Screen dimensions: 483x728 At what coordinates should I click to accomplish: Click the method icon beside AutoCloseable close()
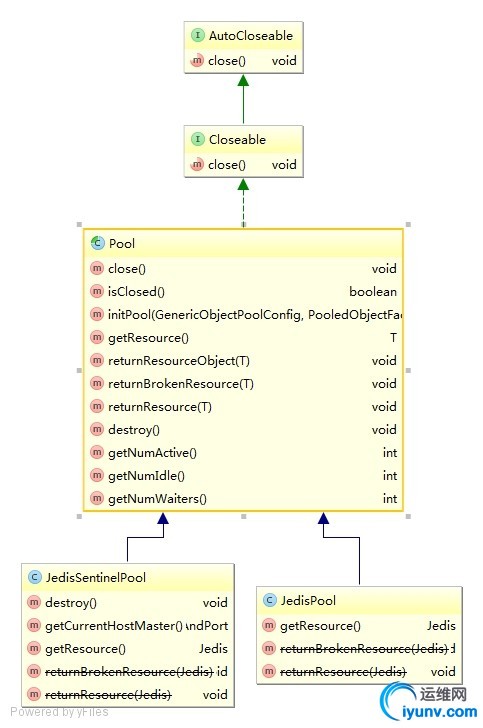pyautogui.click(x=197, y=60)
